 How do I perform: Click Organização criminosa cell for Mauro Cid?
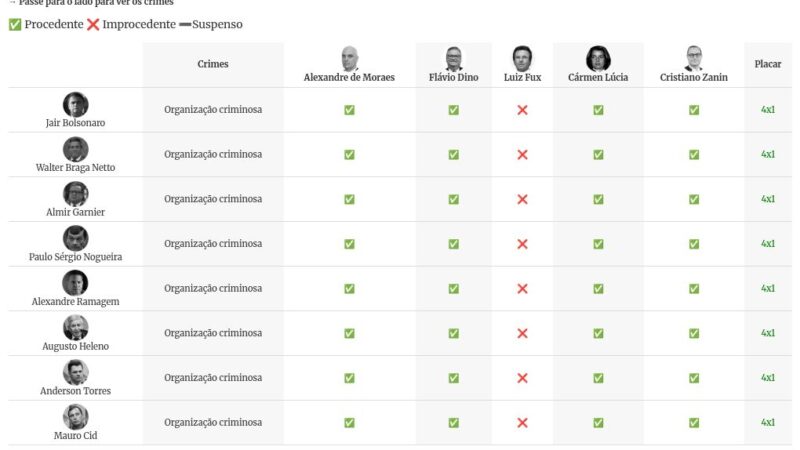click(213, 422)
